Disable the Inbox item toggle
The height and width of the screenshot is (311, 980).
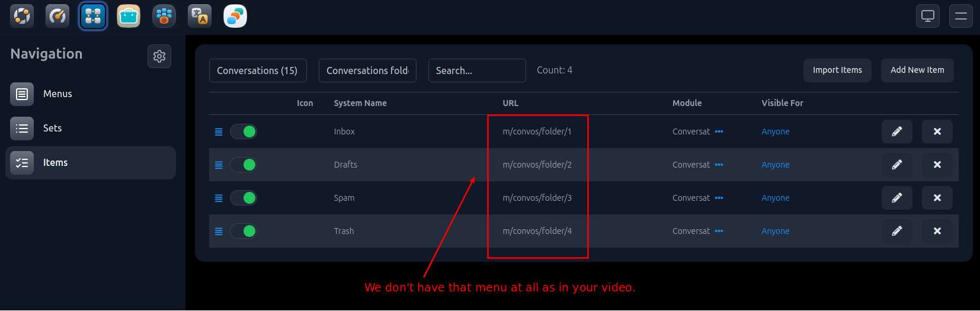tap(244, 132)
